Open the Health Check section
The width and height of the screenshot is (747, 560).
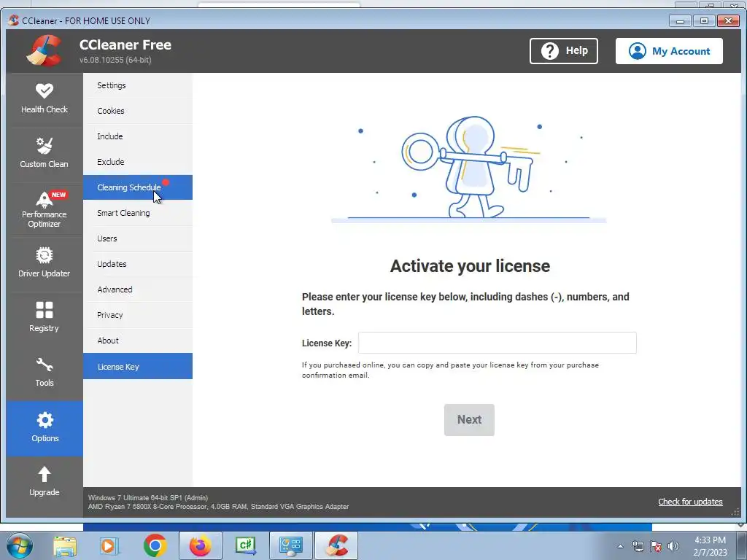point(44,99)
